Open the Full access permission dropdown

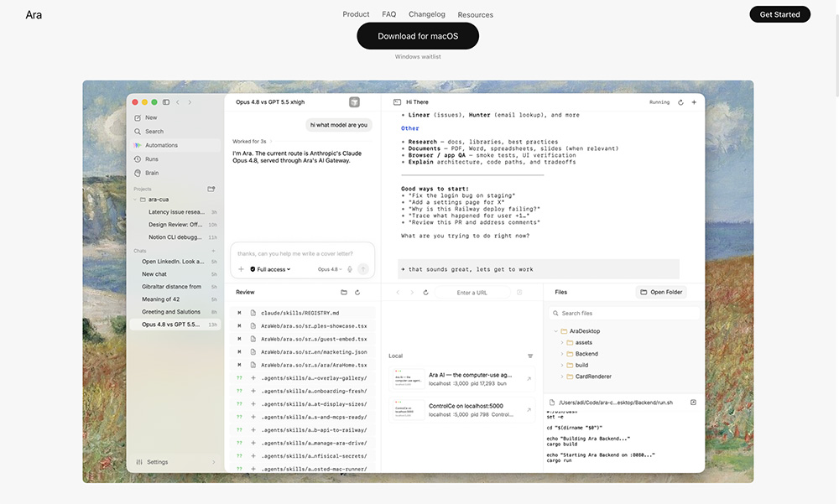[270, 270]
